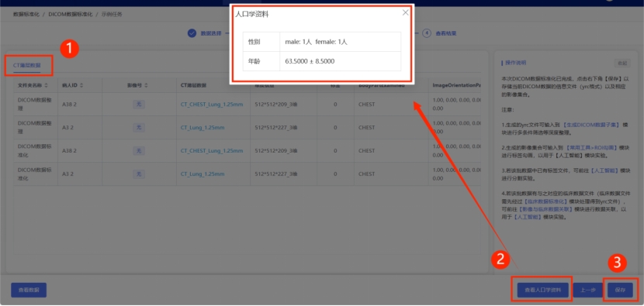644x306 pixels.
Task: Switch to the CT薄层数据 tab
Action: point(26,65)
